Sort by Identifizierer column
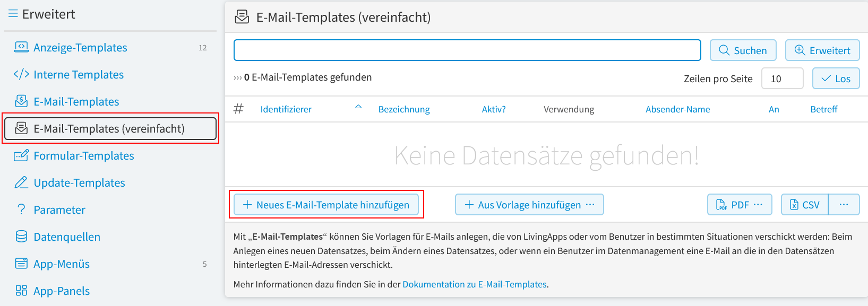Viewport: 868px width, 306px height. tap(286, 109)
